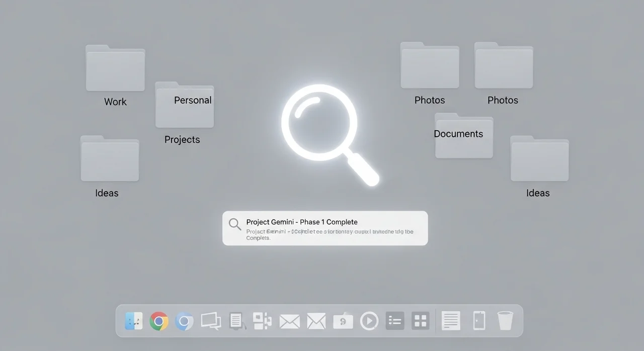Open the document-with-pencil dock icon
644x351 pixels.
(x=236, y=321)
